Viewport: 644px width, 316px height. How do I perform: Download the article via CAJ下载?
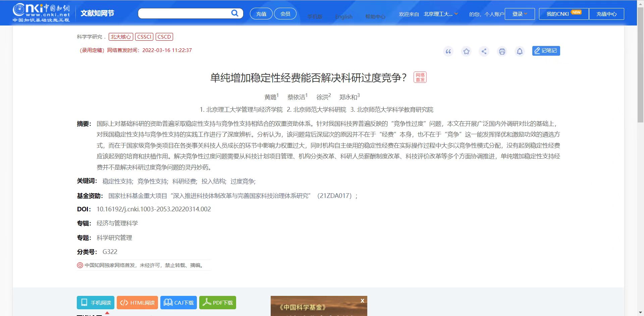[x=178, y=302]
